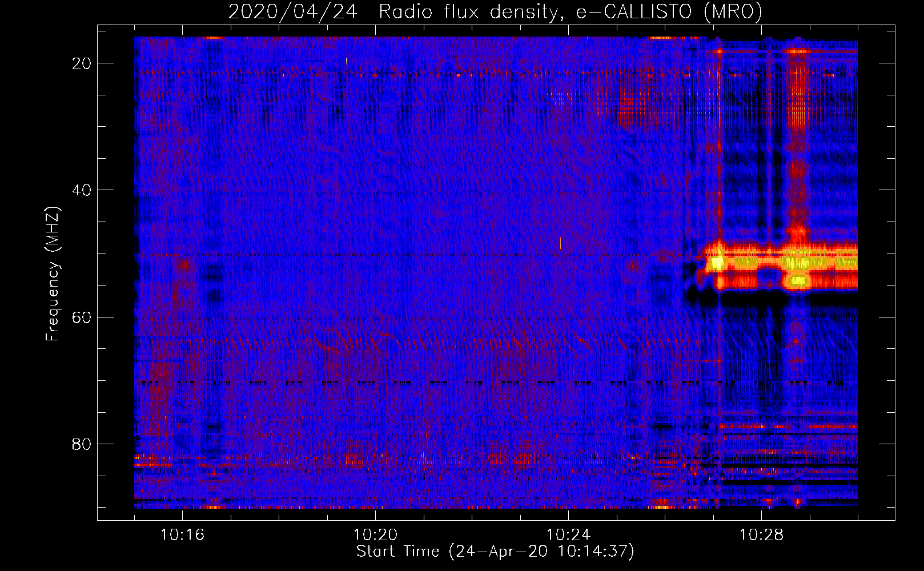Click the '40' frequency tick label
Screen dimensions: 924x571
(x=82, y=190)
